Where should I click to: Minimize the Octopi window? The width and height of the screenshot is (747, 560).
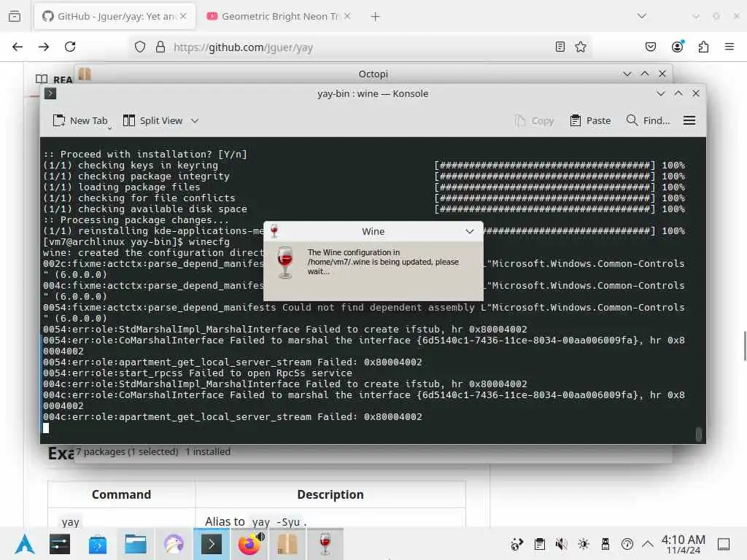(x=627, y=74)
